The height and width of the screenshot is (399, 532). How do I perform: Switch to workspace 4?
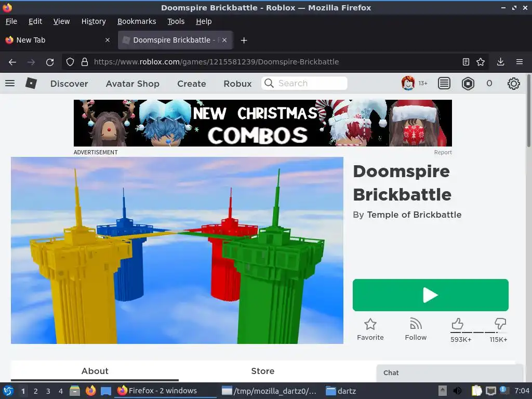pyautogui.click(x=61, y=391)
